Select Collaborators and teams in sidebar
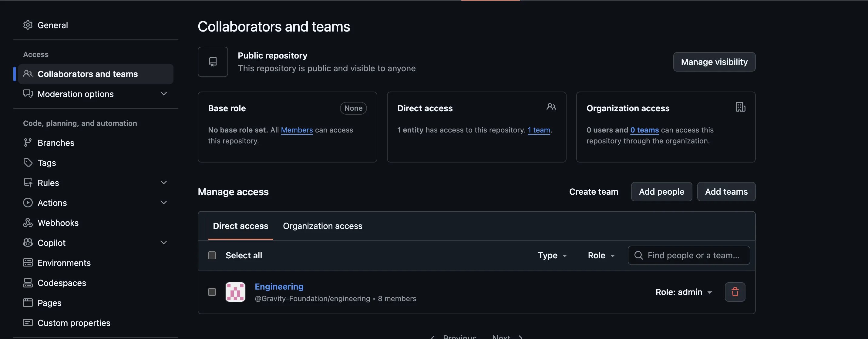Screen dimensions: 868x339 point(96,74)
